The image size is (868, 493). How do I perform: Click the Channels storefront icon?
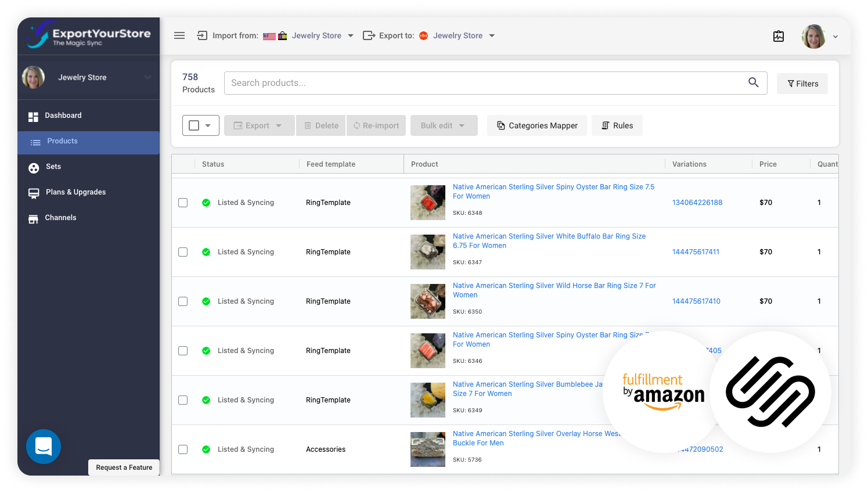click(x=33, y=219)
